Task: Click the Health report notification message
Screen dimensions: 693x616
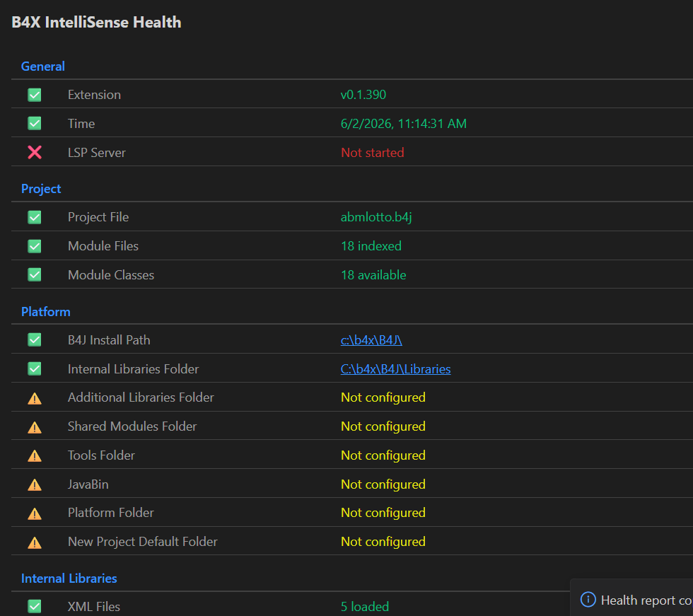Action: point(646,600)
